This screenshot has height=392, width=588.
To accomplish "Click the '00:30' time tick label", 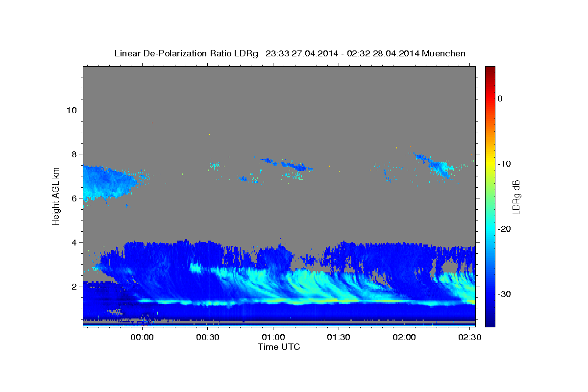I will pos(208,338).
